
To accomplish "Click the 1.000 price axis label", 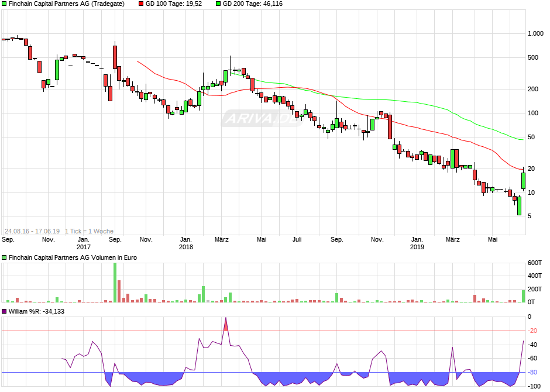I will point(535,34).
